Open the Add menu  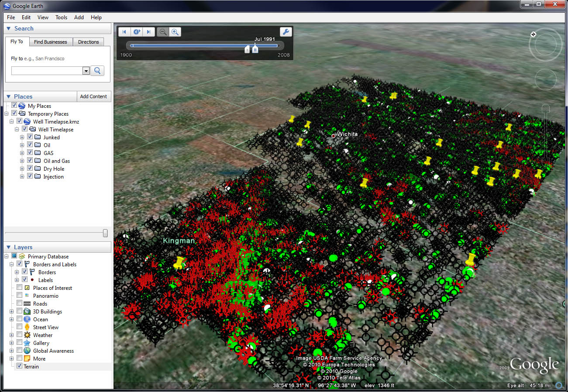79,17
